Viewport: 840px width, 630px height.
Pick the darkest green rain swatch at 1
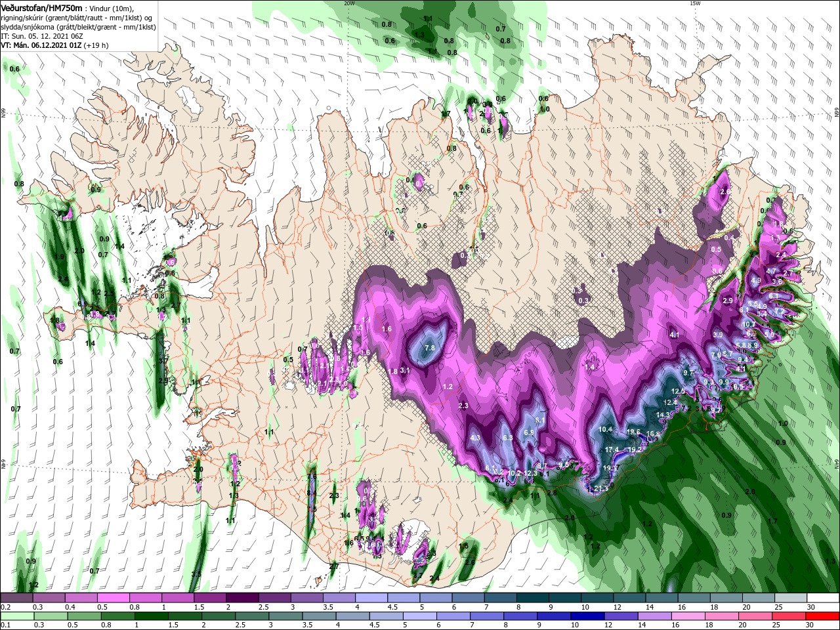[x=150, y=616]
